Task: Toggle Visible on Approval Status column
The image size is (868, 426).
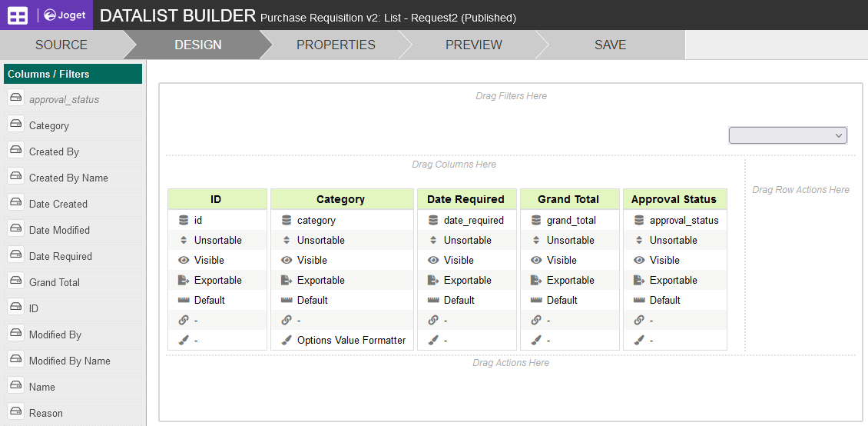Action: [x=664, y=260]
